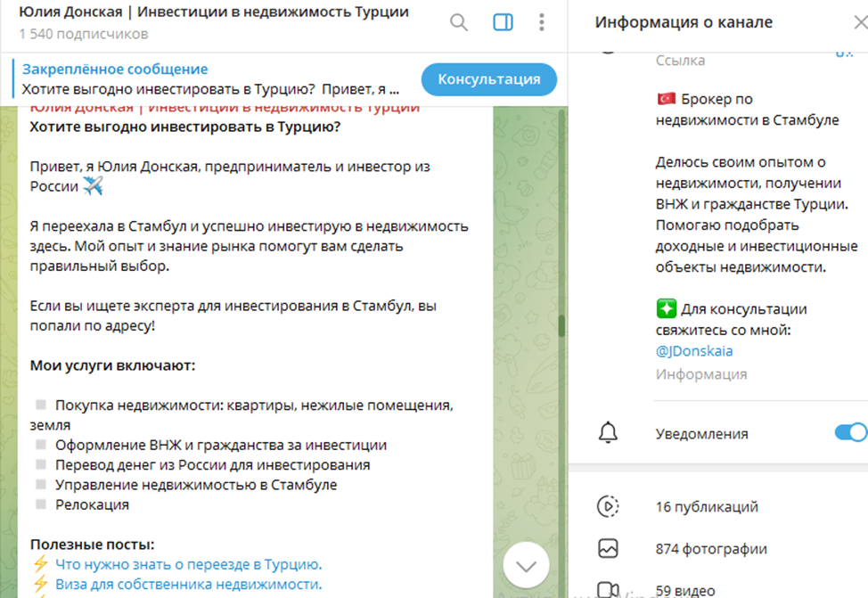Open 59 видео media section
868x598 pixels.
(x=685, y=590)
